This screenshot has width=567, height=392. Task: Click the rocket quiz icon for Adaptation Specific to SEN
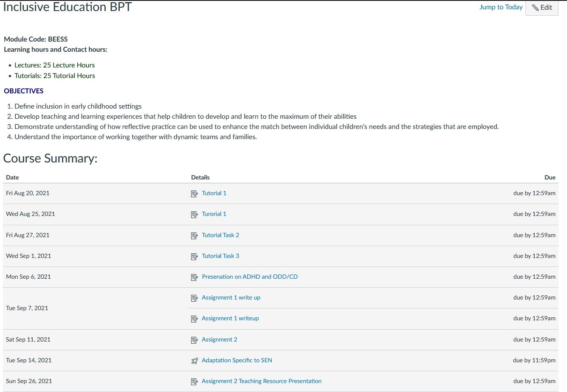click(195, 361)
